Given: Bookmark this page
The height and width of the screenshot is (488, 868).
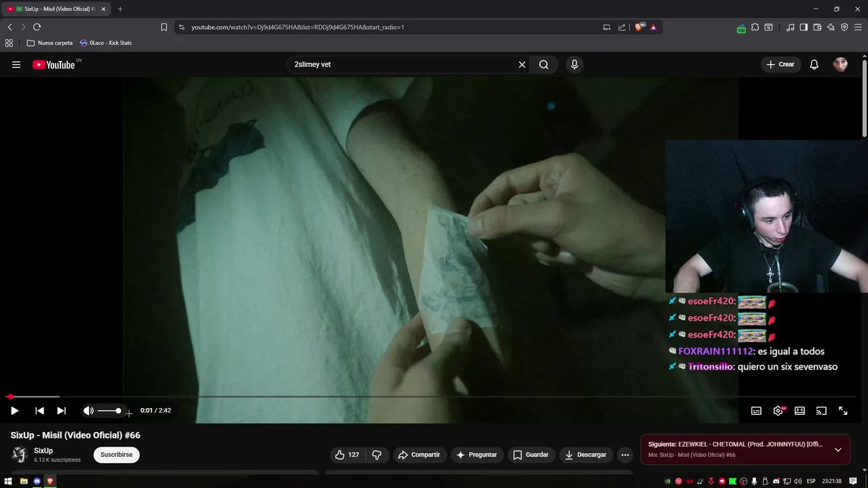Looking at the screenshot, I should (164, 27).
